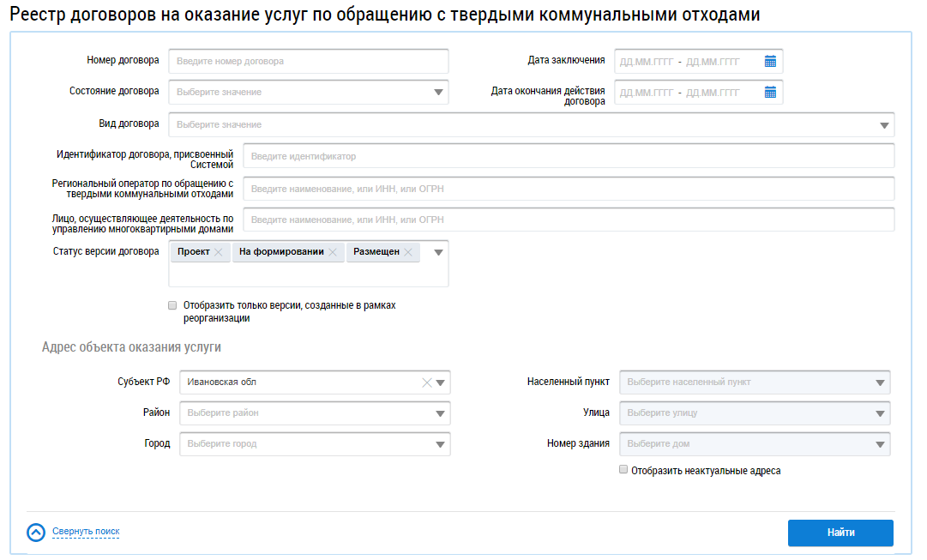Expand the Вид договора dropdown
Image resolution: width=927 pixels, height=560 pixels.
[884, 125]
